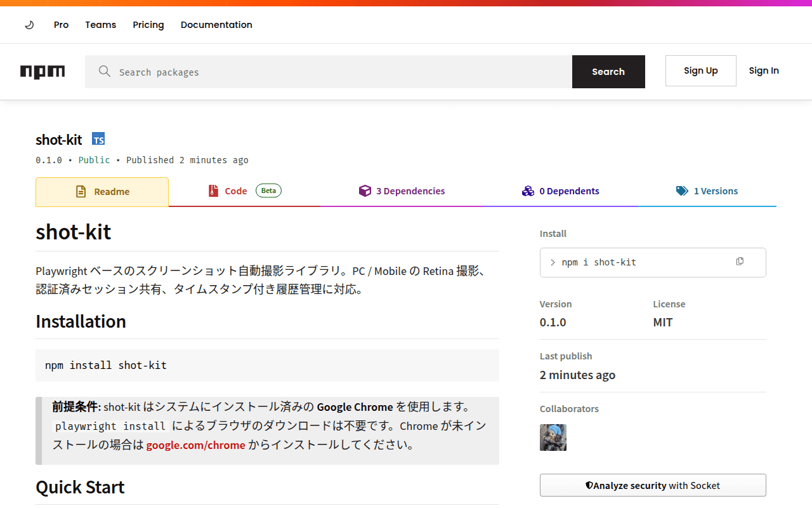Click the Public label under package name

coord(94,160)
